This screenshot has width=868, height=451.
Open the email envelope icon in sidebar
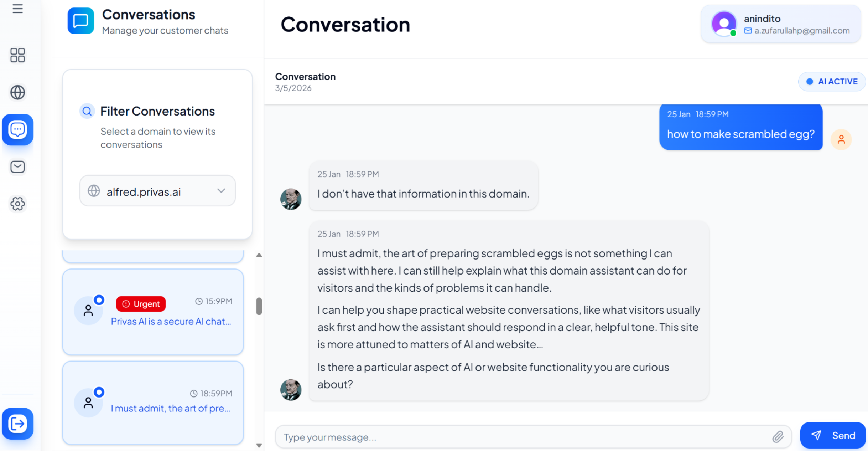17,166
